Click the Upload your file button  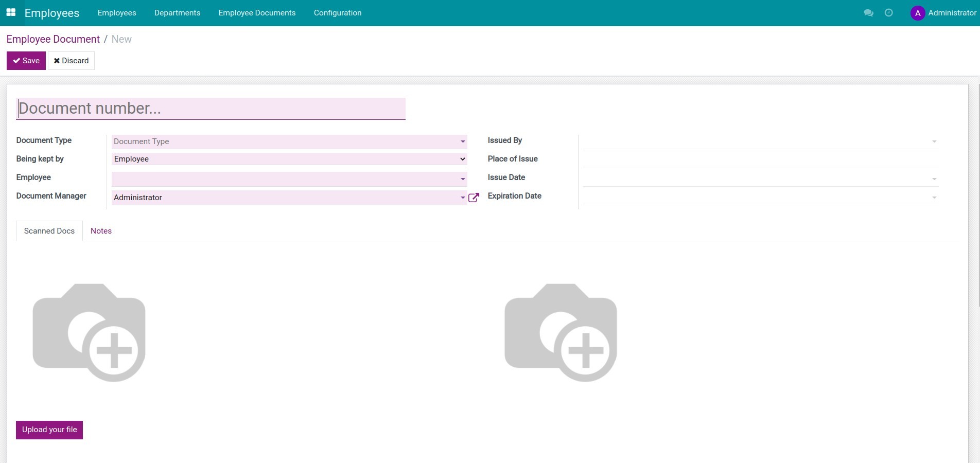[49, 430]
